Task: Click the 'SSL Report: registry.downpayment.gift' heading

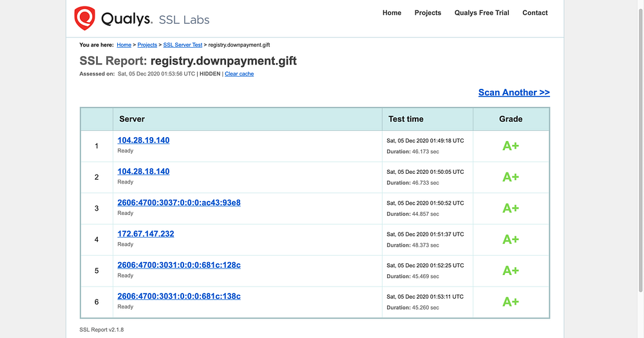Action: click(187, 61)
